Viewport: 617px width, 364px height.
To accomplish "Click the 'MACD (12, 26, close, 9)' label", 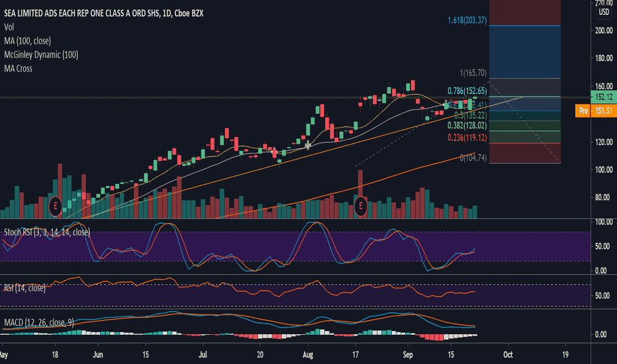I will [x=39, y=323].
